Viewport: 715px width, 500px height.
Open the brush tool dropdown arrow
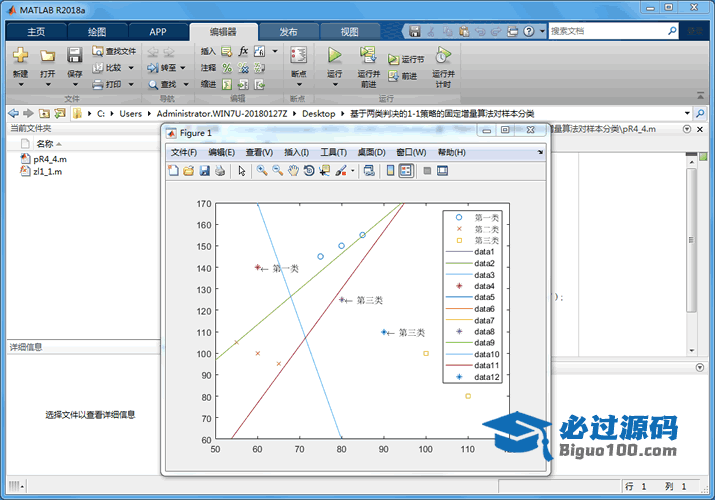[x=353, y=171]
